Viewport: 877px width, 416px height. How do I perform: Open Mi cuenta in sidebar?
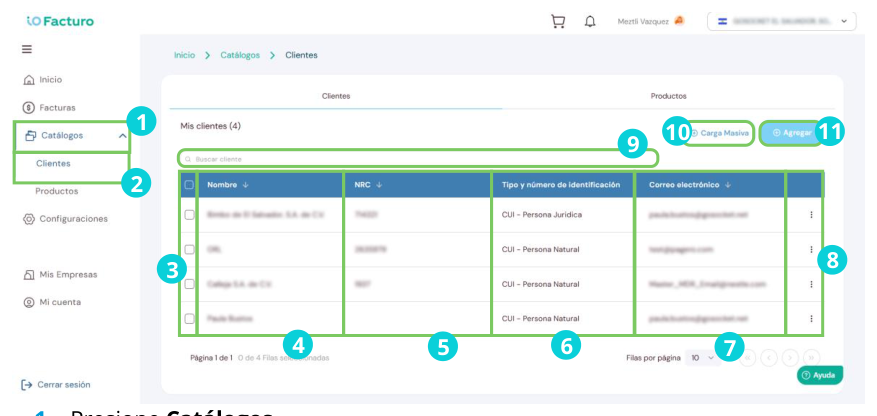[53, 302]
